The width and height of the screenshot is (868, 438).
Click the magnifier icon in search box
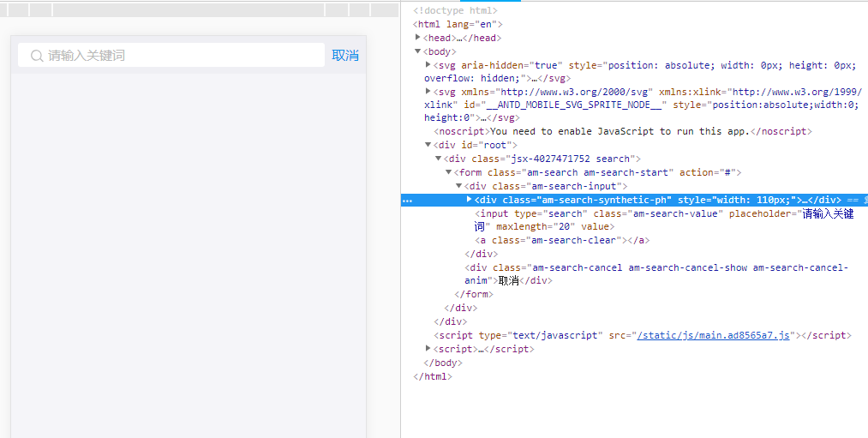click(37, 56)
